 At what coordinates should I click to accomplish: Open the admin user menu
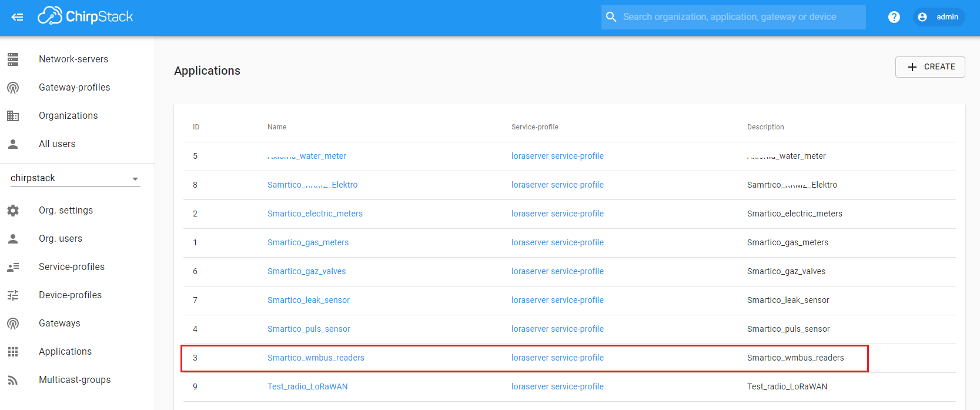(939, 17)
